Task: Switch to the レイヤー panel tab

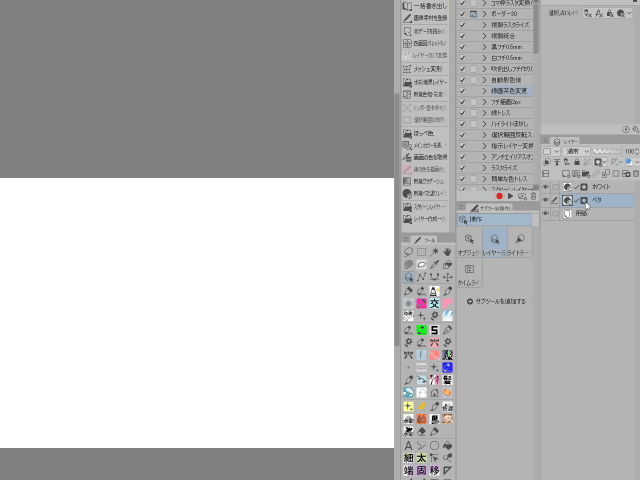Action: pyautogui.click(x=566, y=142)
